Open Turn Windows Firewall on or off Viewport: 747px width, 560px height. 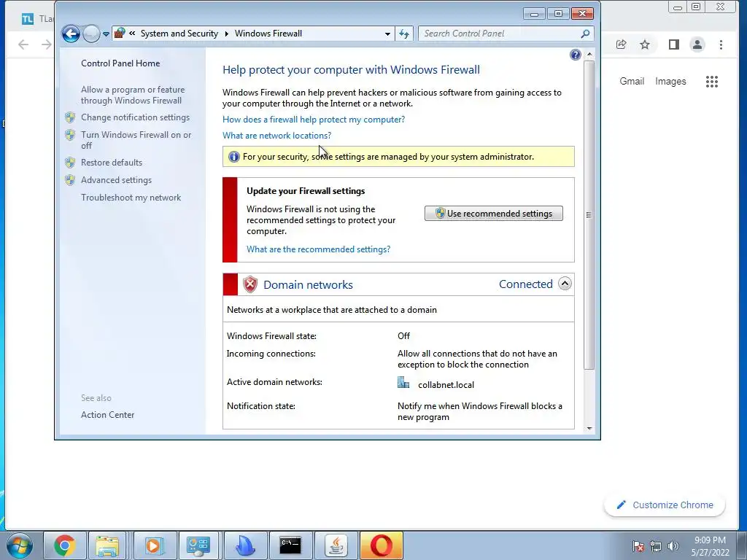136,140
